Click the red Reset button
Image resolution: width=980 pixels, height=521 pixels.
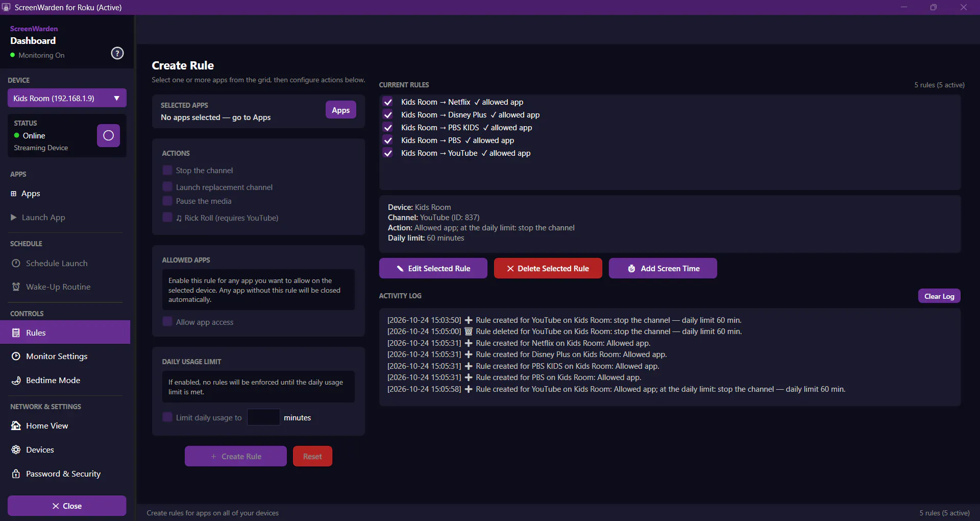click(312, 456)
